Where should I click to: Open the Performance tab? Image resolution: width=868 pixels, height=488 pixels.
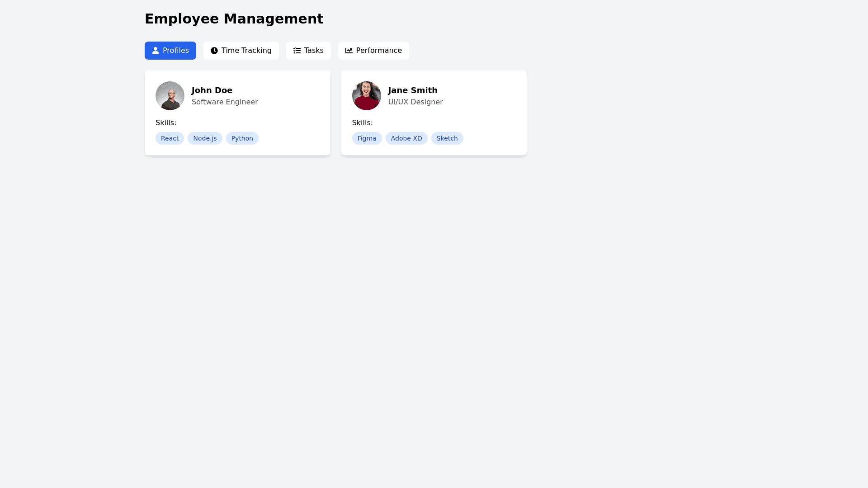tap(373, 51)
